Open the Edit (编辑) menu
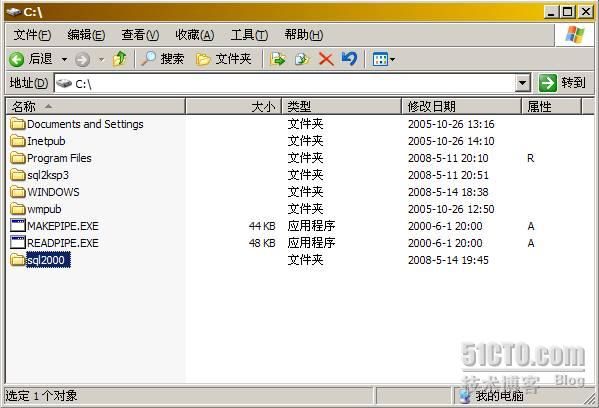This screenshot has width=599, height=408. 86,35
